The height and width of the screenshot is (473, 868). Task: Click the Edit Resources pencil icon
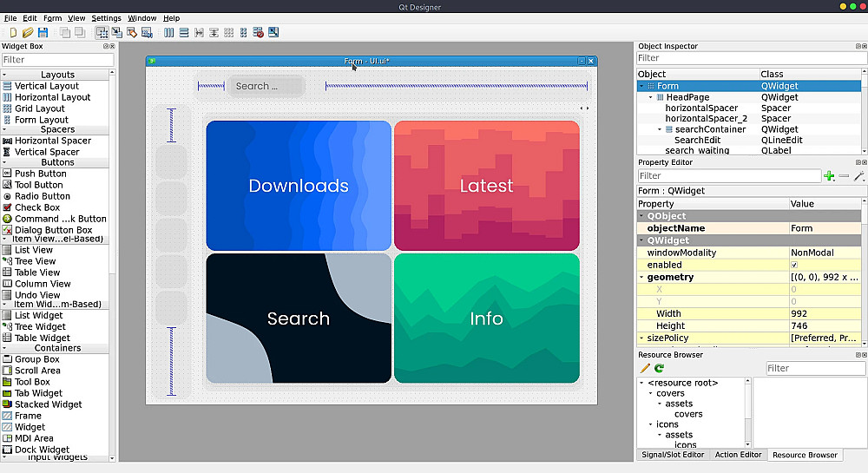point(645,368)
